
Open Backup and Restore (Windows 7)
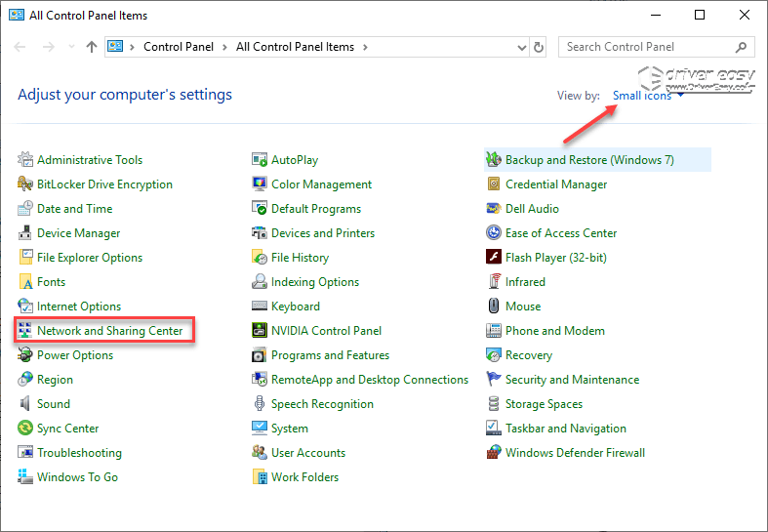pos(589,160)
